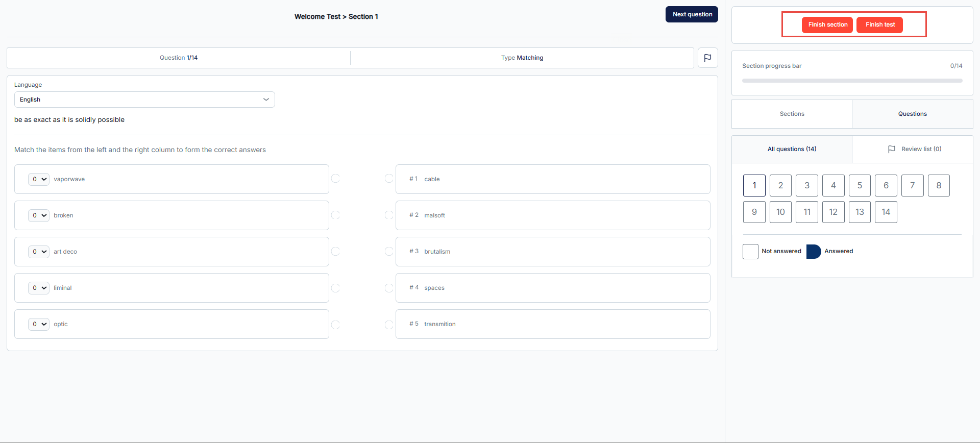Click the Finish section button
Viewport: 980px width, 443px height.
tap(827, 24)
